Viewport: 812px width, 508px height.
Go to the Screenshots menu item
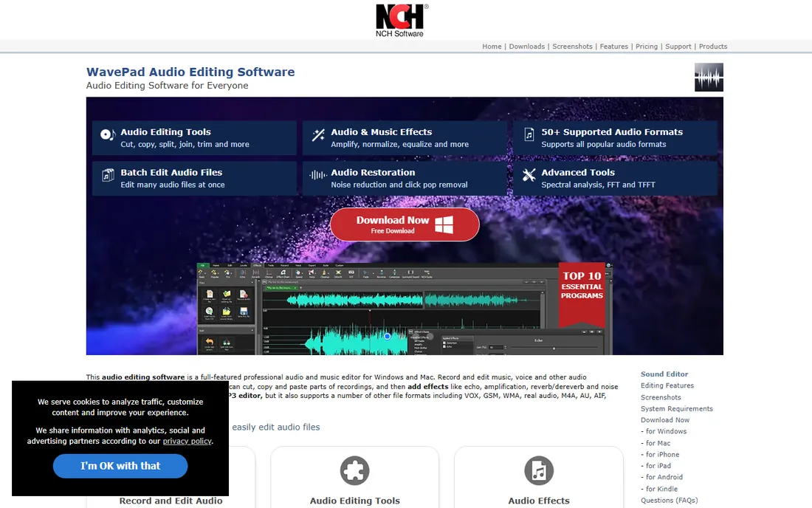pyautogui.click(x=572, y=47)
